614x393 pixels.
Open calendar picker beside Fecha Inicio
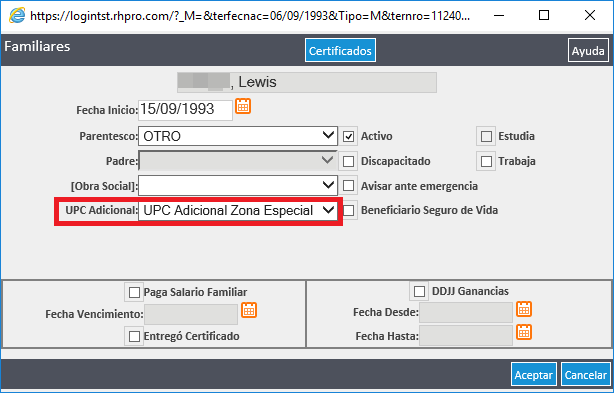tap(243, 106)
